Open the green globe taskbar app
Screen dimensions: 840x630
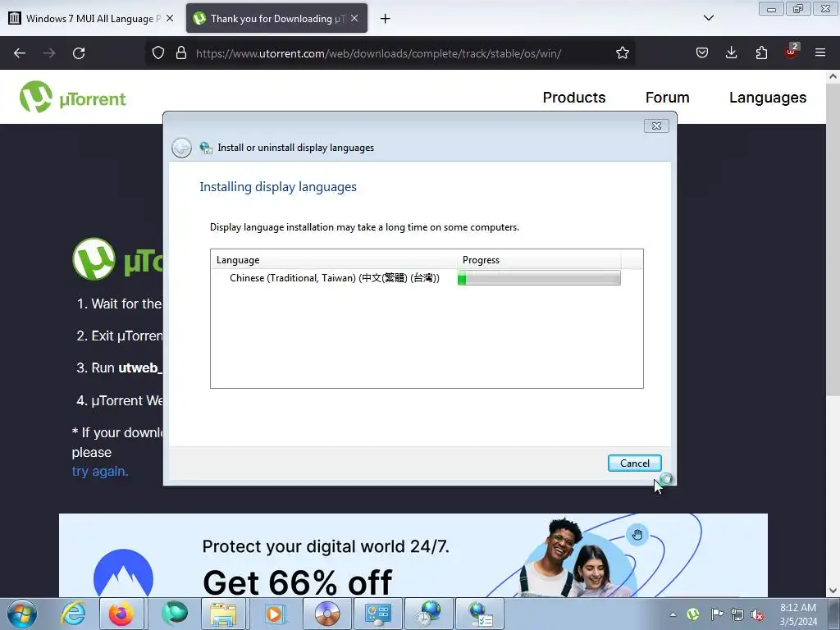174,614
